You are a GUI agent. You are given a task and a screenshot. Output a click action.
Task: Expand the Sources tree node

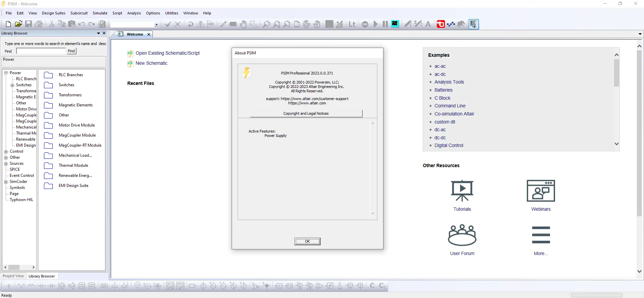click(x=6, y=164)
